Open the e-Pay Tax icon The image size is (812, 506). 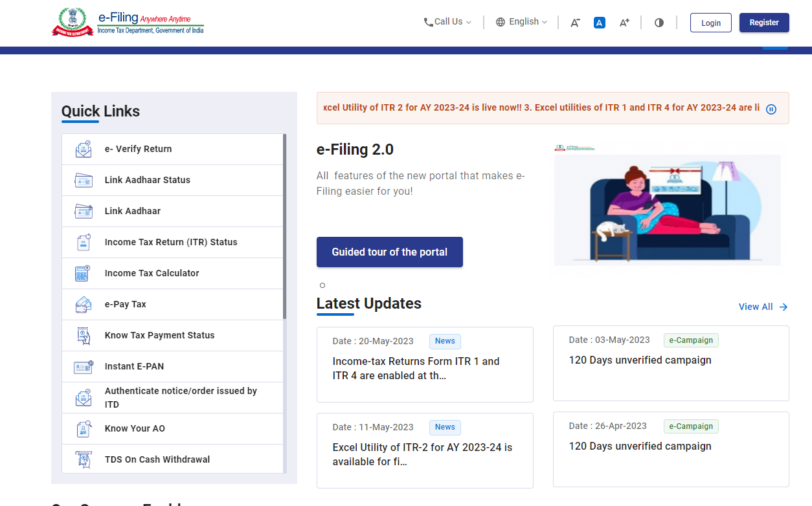(x=84, y=304)
